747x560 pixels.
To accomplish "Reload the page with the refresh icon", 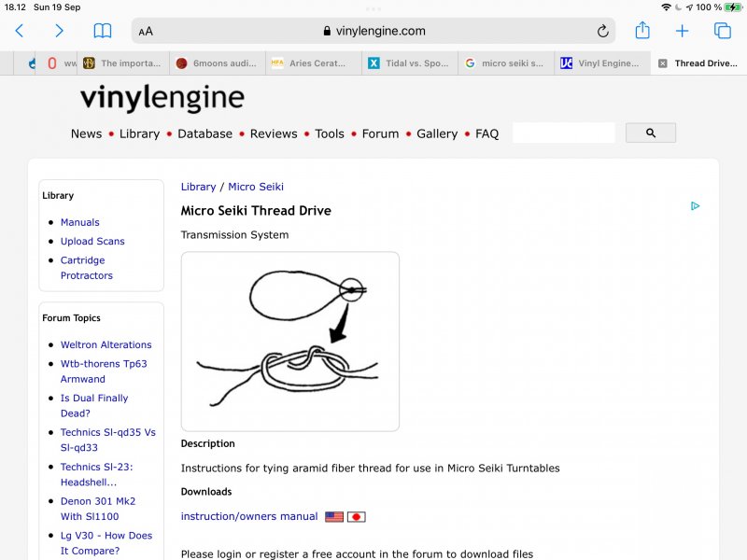I will pos(602,31).
